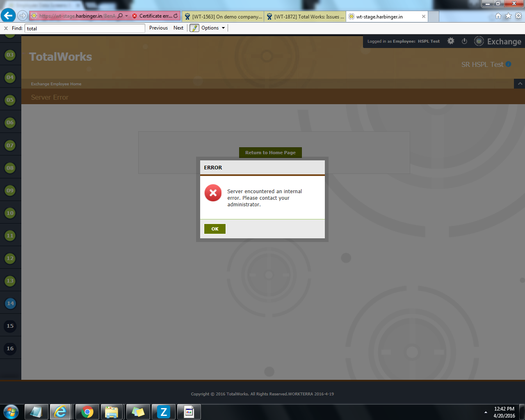Click the Find text input field

tap(85, 28)
